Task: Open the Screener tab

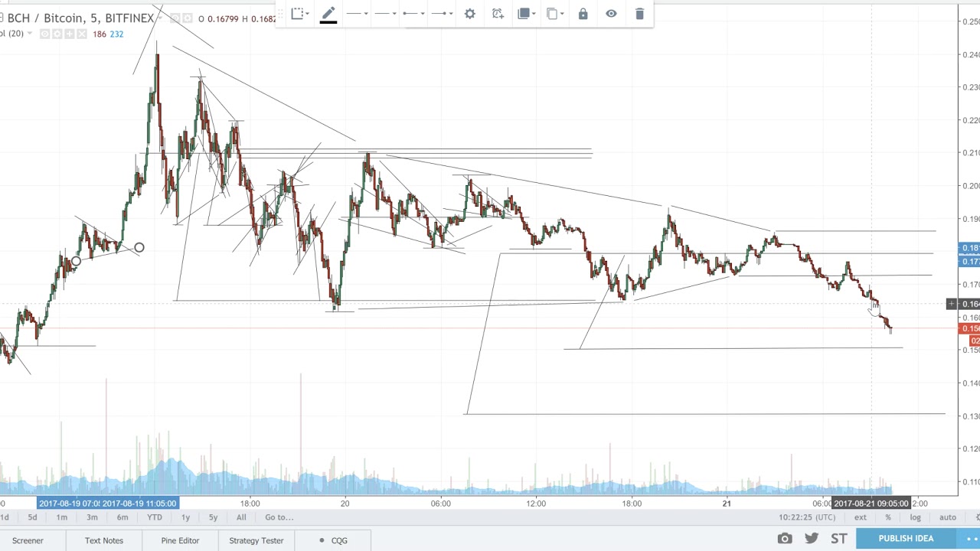Action: point(28,540)
